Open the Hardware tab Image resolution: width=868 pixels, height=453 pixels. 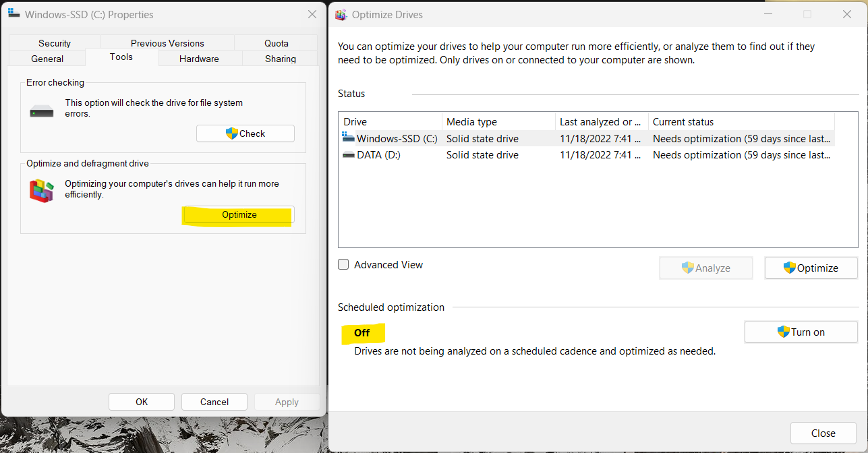click(x=199, y=59)
